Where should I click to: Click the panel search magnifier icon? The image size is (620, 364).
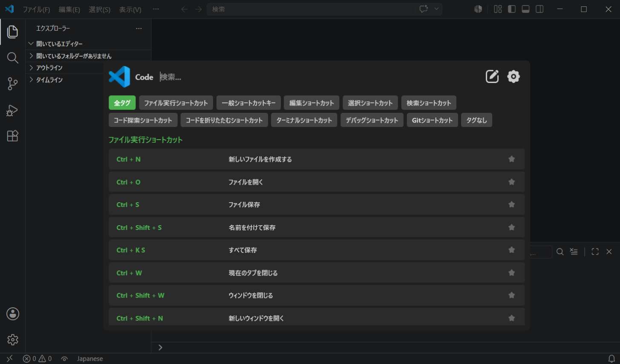click(x=560, y=252)
